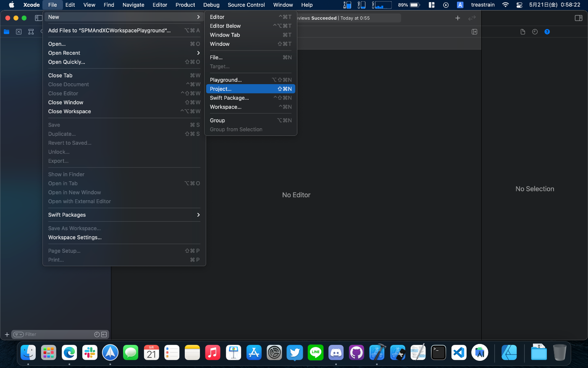Viewport: 588px width, 368px height.
Task: Expand the New submenu arrow
Action: 198,17
